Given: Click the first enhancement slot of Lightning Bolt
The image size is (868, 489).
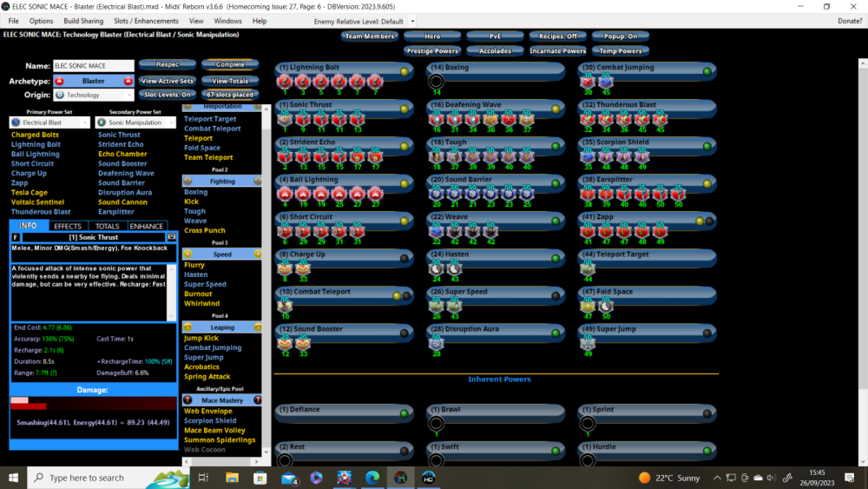Looking at the screenshot, I should pyautogui.click(x=285, y=81).
